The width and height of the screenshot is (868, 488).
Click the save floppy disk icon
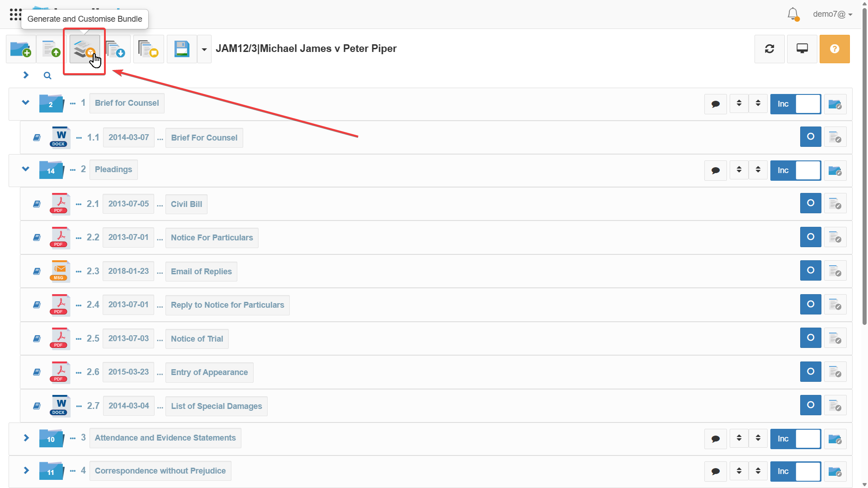(x=182, y=49)
